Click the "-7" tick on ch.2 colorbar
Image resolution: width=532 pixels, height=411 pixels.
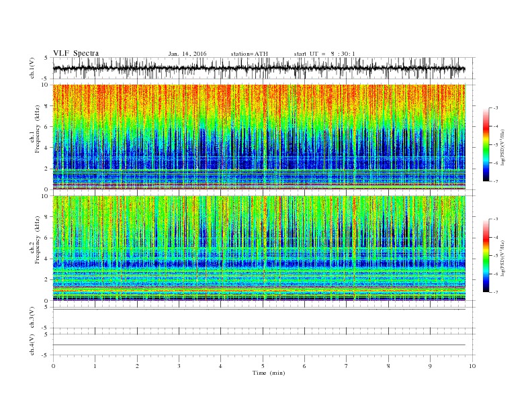coord(495,292)
